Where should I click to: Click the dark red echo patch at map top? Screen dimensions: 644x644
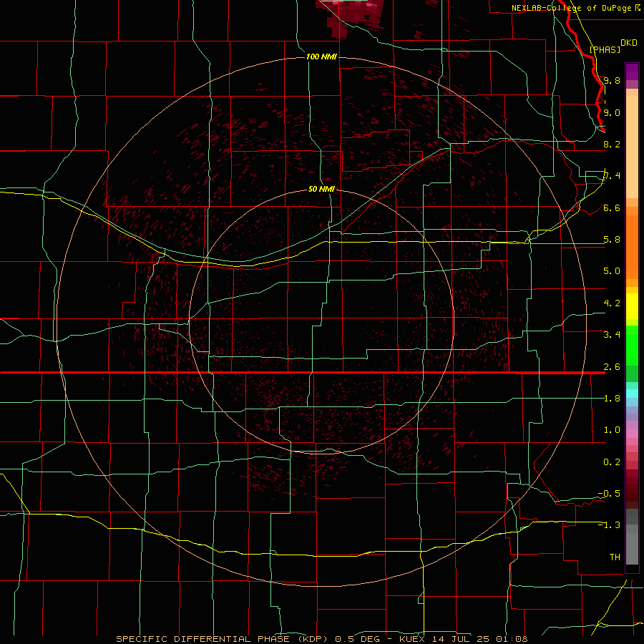coord(350,16)
